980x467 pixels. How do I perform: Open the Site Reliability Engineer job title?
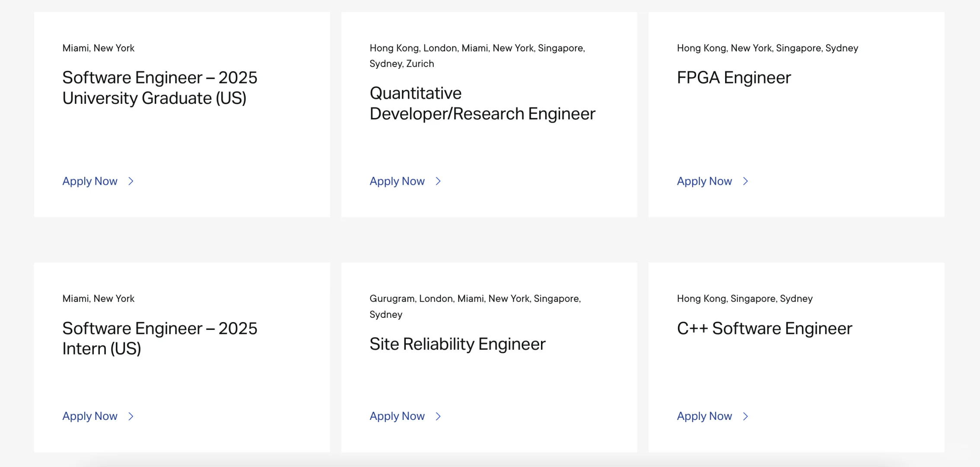(x=457, y=344)
